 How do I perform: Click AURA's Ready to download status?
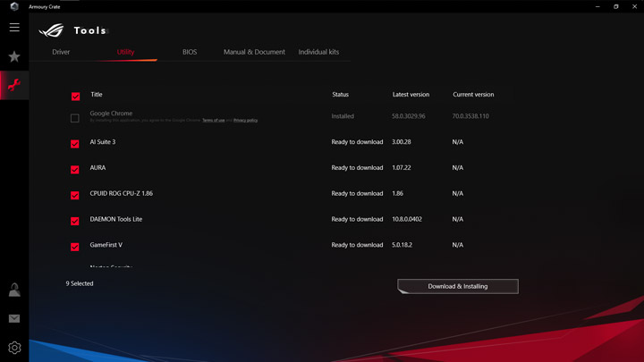[357, 167]
